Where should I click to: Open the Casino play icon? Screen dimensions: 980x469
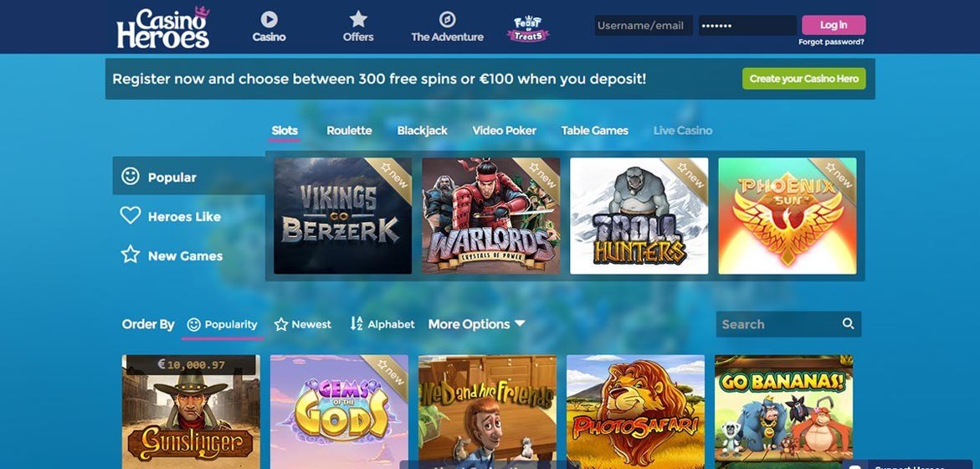pos(269,19)
